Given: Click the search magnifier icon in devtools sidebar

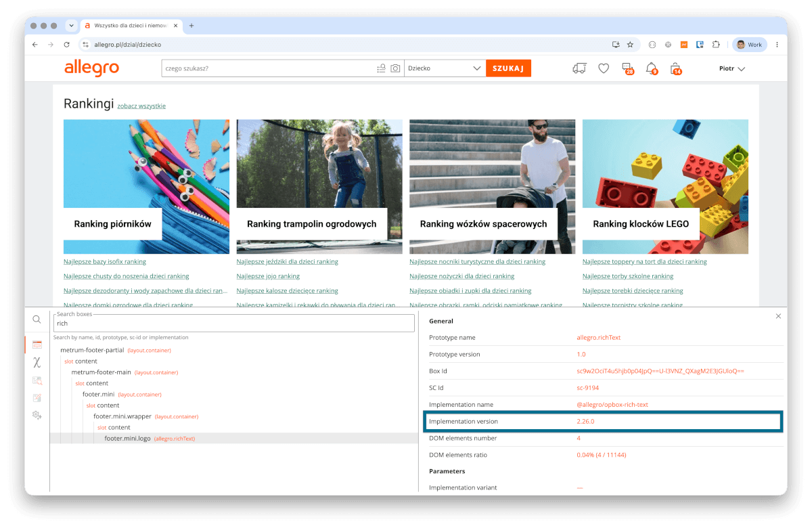Looking at the screenshot, I should pyautogui.click(x=37, y=320).
